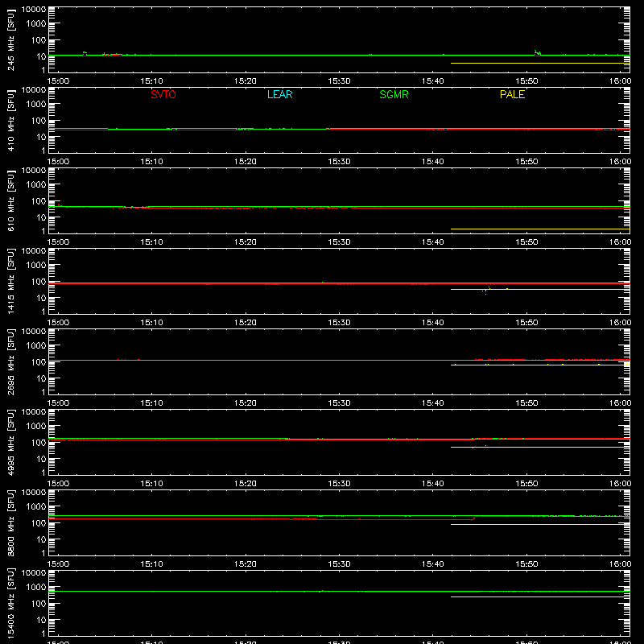The height and width of the screenshot is (644, 644).
Task: Click 16:00 time label below 610 MHz panel
Action: coord(620,242)
